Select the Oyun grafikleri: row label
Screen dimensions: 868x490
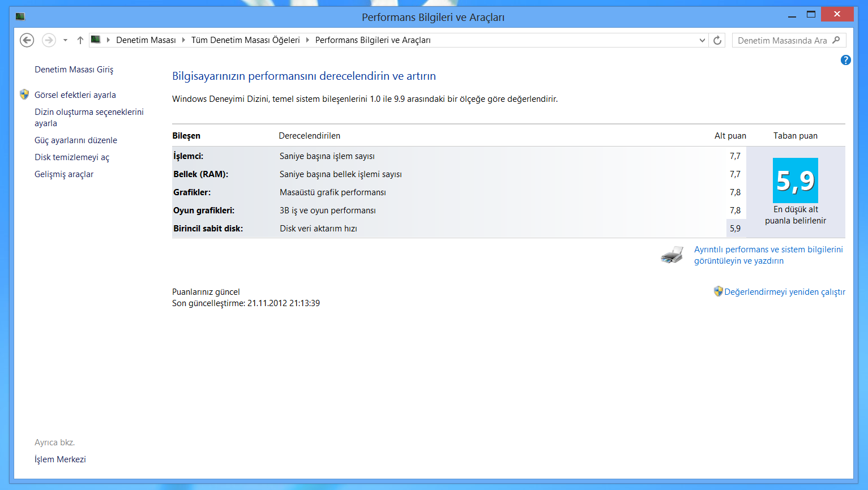point(204,210)
